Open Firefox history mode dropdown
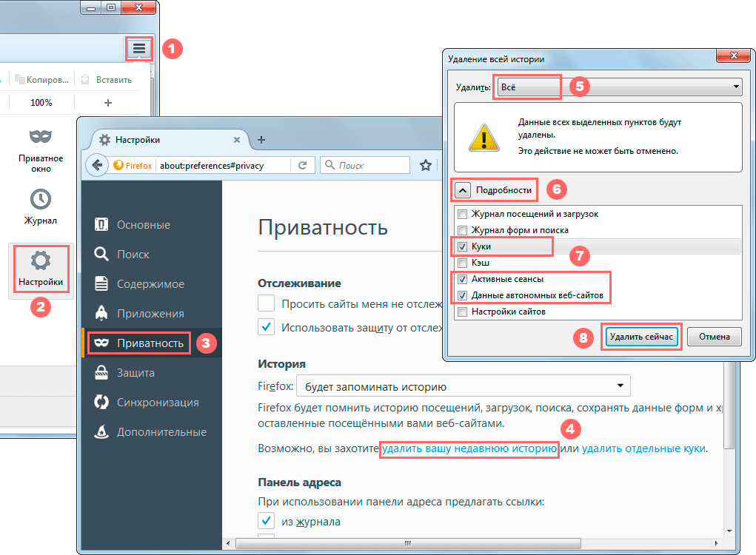Viewport: 756px width, 555px height. tap(464, 386)
